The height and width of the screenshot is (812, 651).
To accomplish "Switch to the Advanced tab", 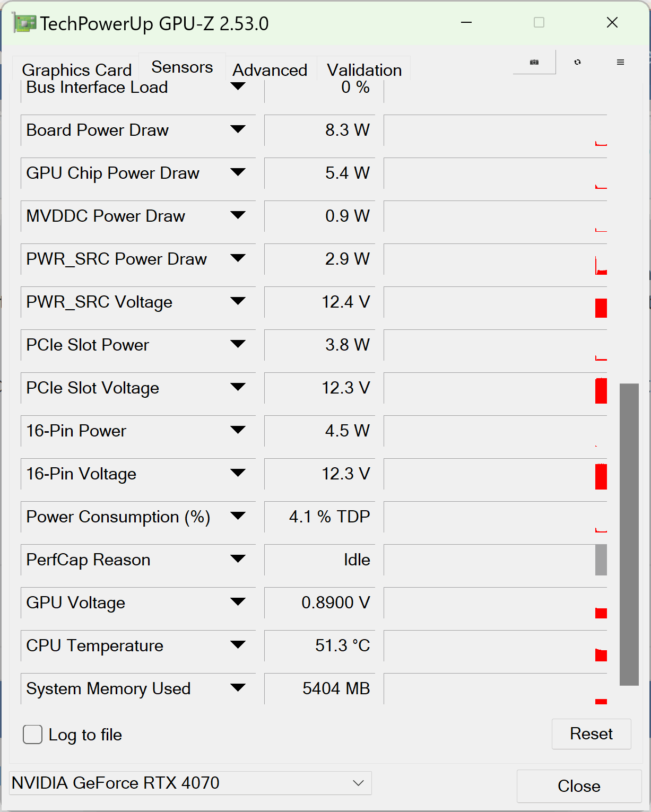I will coord(270,69).
